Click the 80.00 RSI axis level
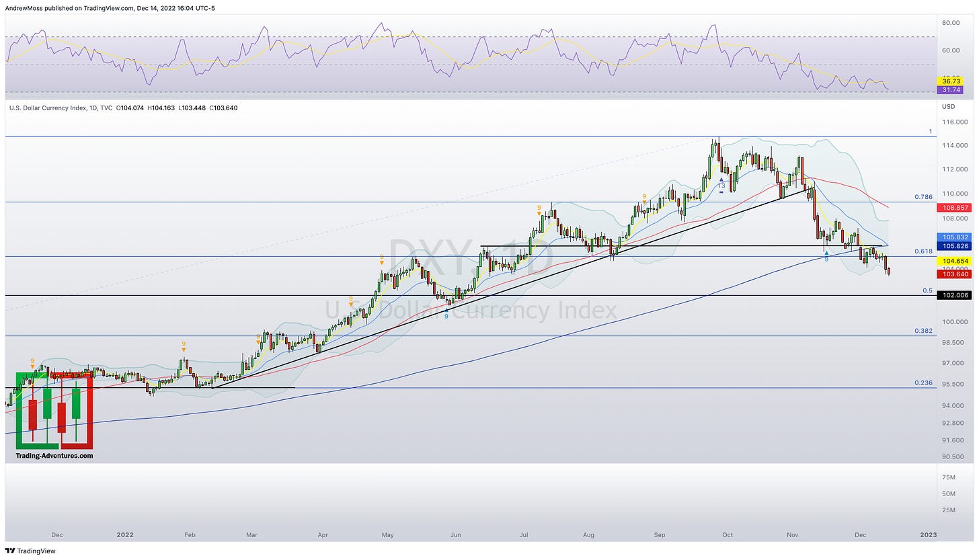Screen dimensions: 979x560 [950, 22]
